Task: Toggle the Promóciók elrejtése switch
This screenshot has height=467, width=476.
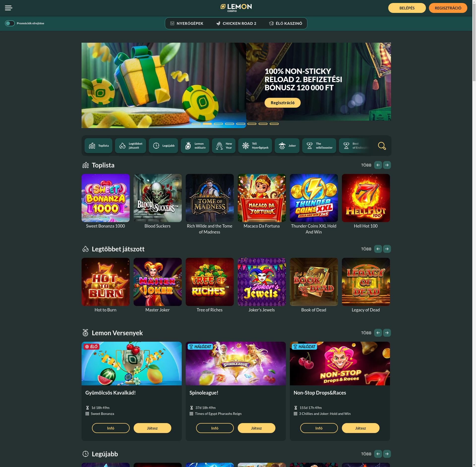Action: [x=10, y=23]
